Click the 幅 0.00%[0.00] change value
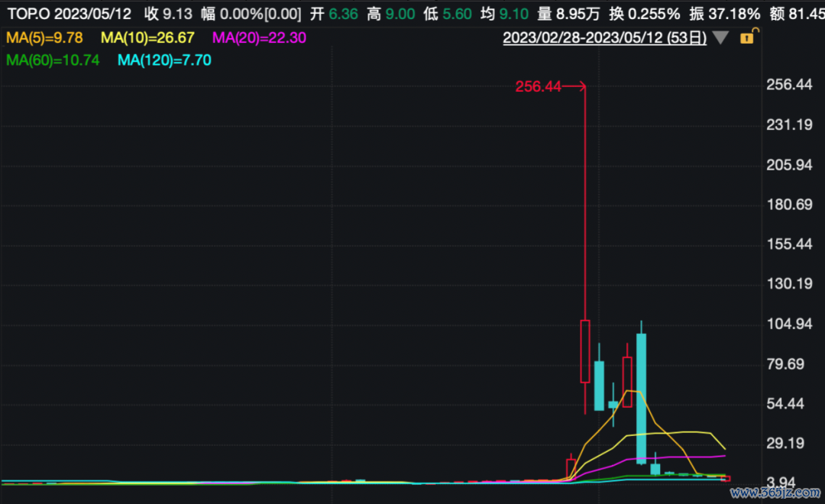The height and width of the screenshot is (504, 825). point(251,14)
